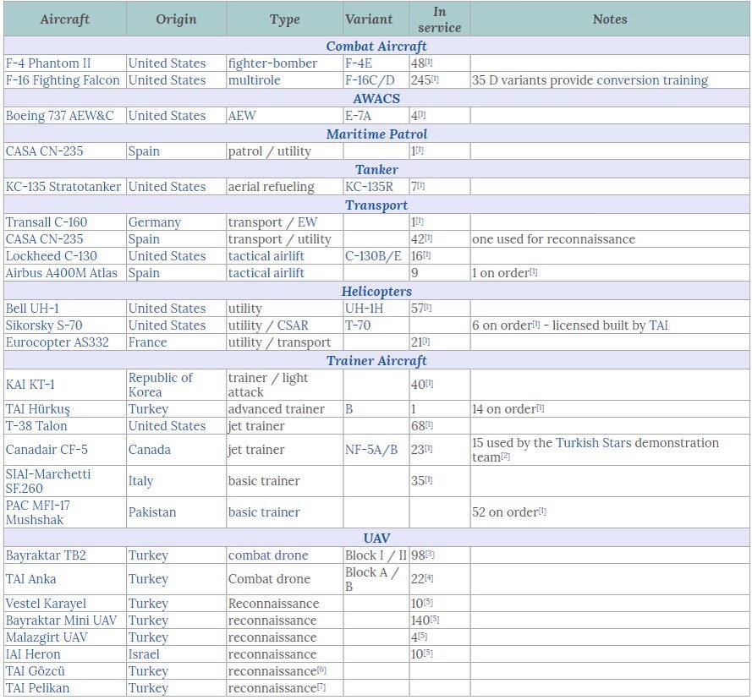The height and width of the screenshot is (700, 752).
Task: Open the TAI Anka article
Action: (x=30, y=579)
